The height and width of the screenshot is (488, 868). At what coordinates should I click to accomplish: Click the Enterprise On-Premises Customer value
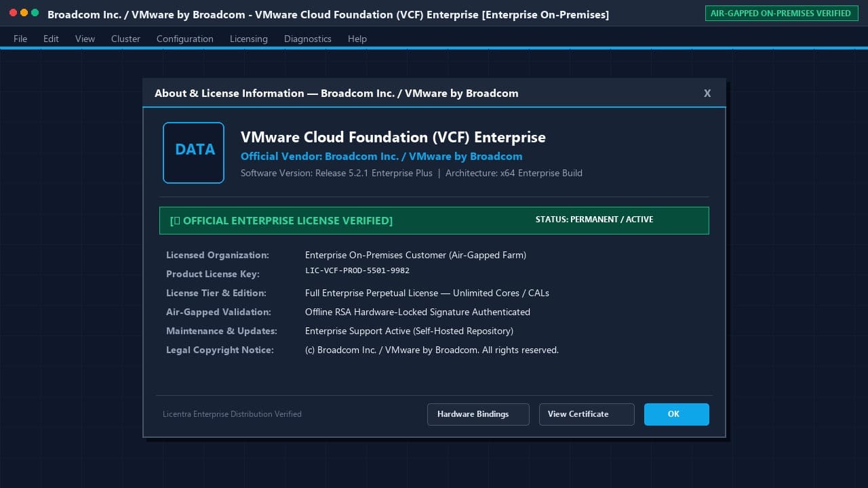coord(416,255)
